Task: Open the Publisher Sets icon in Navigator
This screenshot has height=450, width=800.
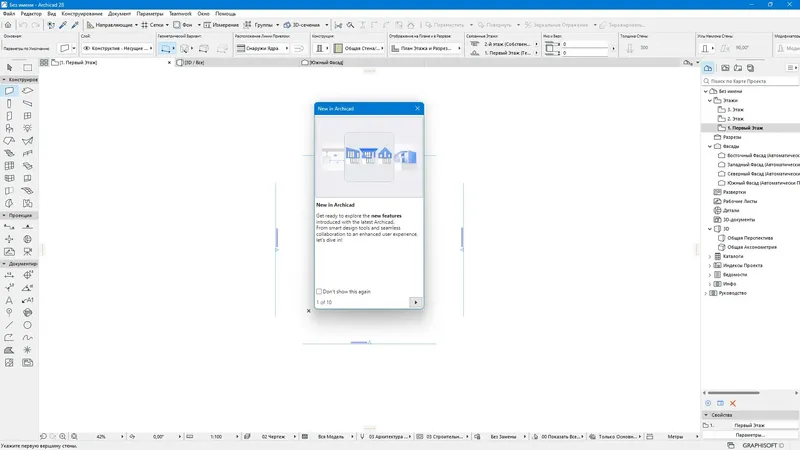Action: (751, 68)
